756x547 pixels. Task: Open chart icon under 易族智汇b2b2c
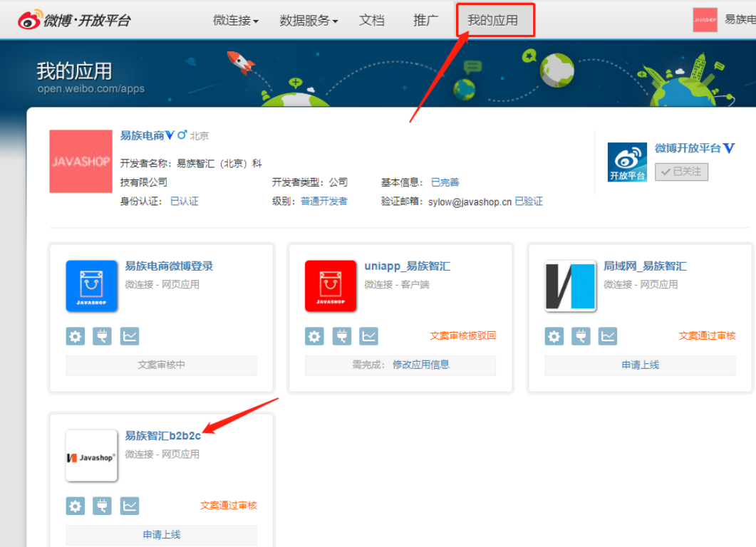point(129,506)
